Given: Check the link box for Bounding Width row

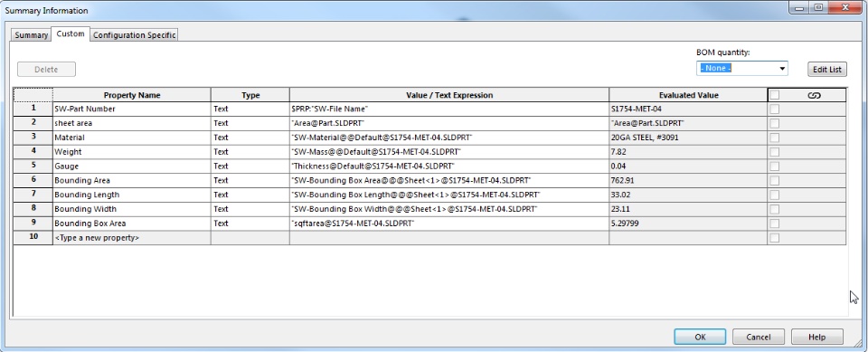Looking at the screenshot, I should [775, 210].
